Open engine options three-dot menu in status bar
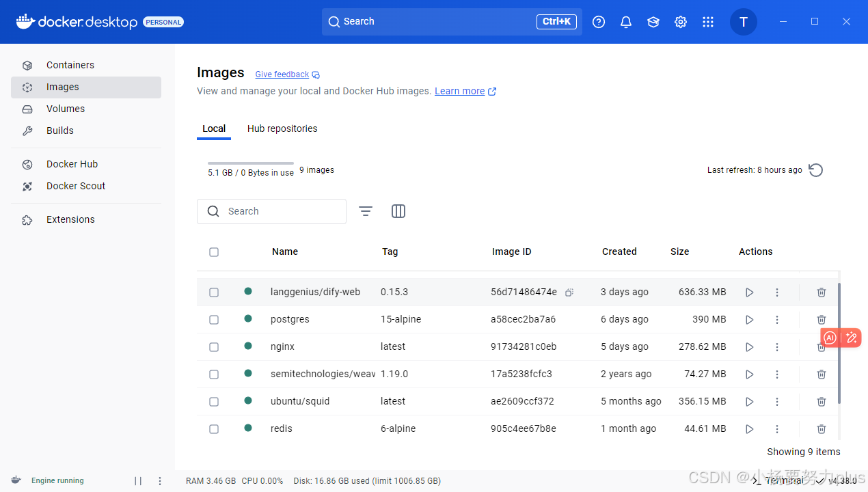This screenshot has width=868, height=492. point(160,481)
